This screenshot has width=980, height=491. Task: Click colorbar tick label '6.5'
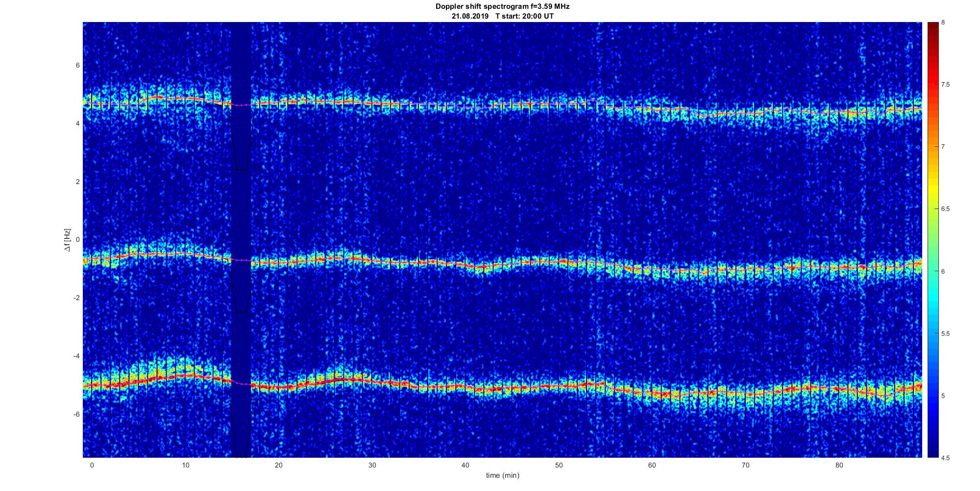(x=946, y=209)
